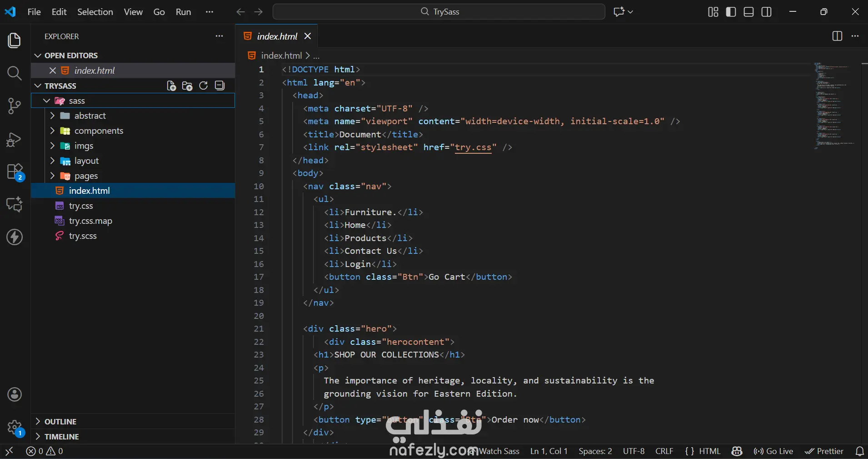This screenshot has width=868, height=459.
Task: Open the Source Control view
Action: pos(15,106)
